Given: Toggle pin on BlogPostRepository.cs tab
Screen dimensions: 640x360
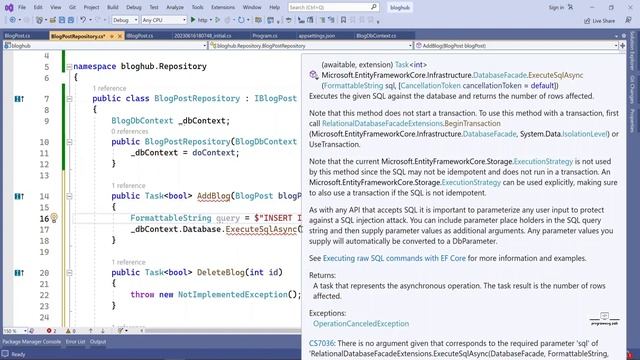Looking at the screenshot, I should pos(111,36).
